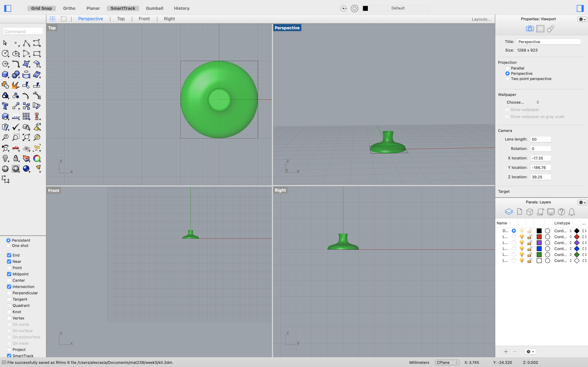Switch to the Right viewport tab
Image resolution: width=588 pixels, height=367 pixels.
[x=169, y=19]
